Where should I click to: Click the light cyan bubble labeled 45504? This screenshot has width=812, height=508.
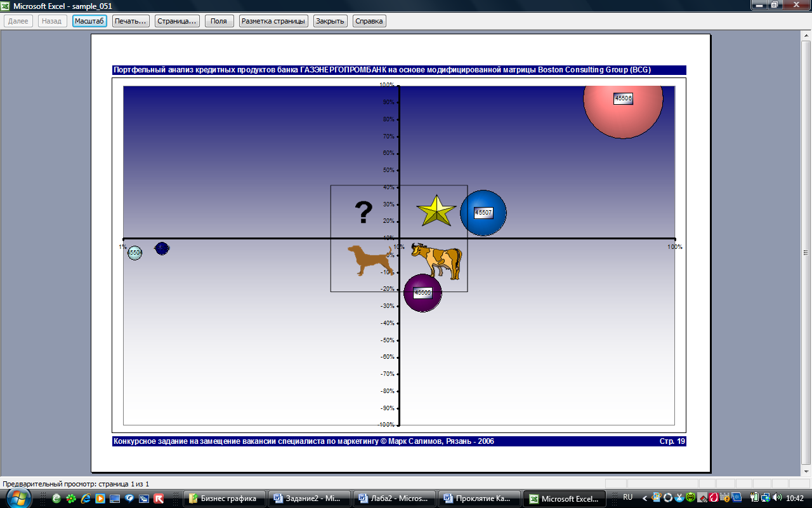pyautogui.click(x=134, y=253)
